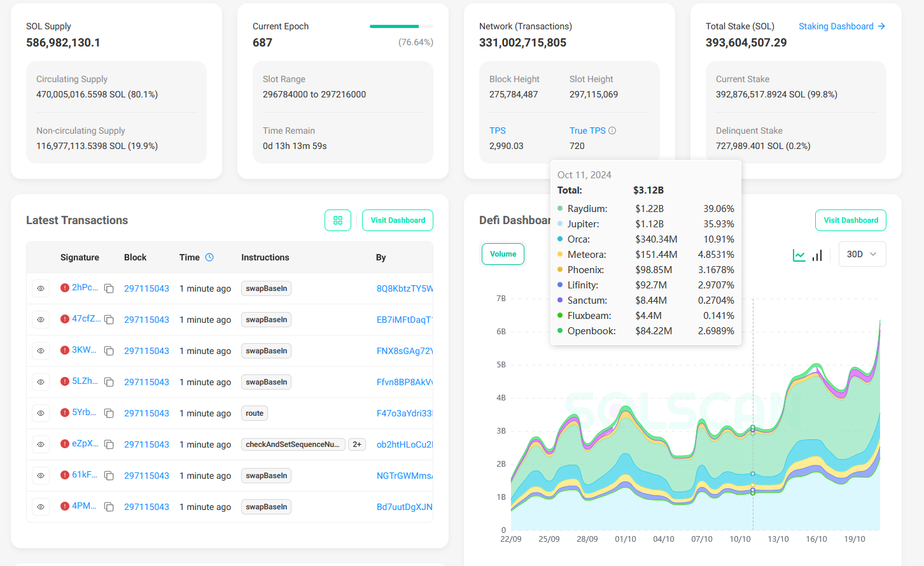Click Raydium green legend dot in tooltip
The height and width of the screenshot is (566, 924).
(x=560, y=209)
